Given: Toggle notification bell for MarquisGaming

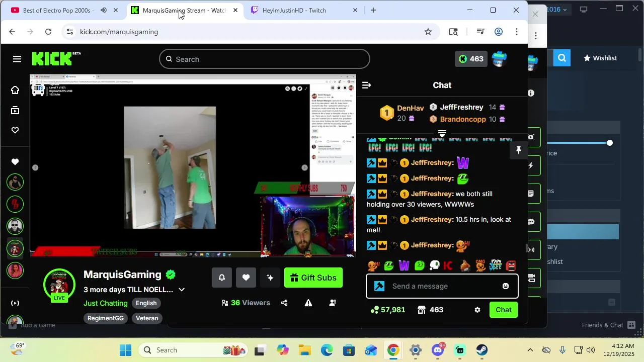Looking at the screenshot, I should [x=222, y=278].
